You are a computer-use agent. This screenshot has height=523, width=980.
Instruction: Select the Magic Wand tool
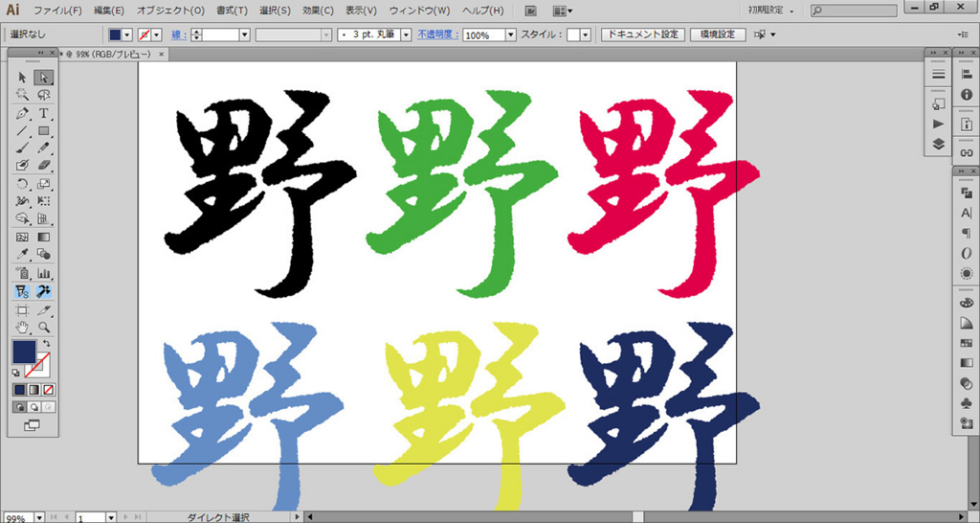23,95
